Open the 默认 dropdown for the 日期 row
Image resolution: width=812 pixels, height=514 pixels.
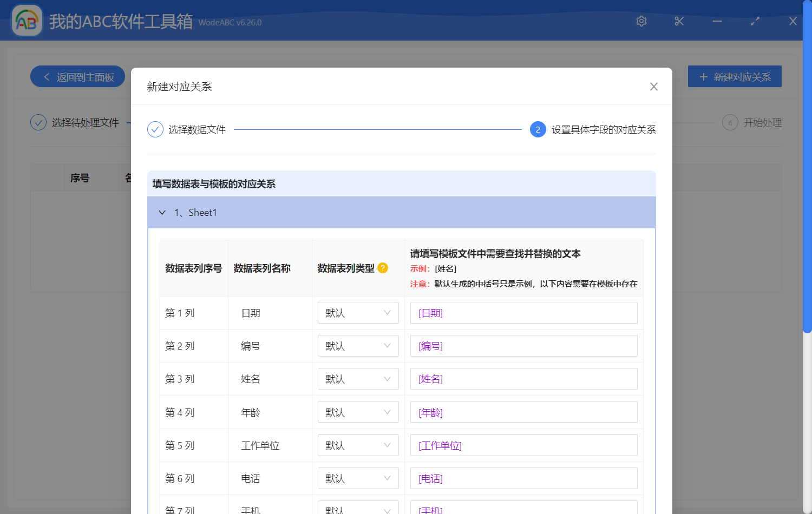358,313
